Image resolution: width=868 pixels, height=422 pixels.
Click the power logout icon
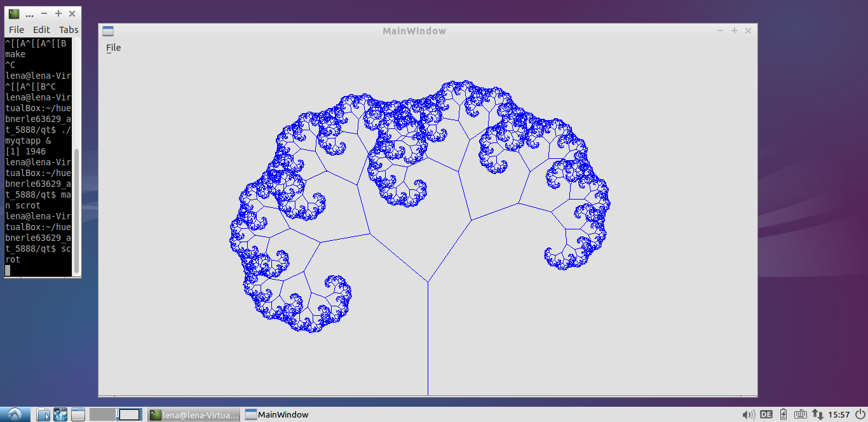[859, 415]
